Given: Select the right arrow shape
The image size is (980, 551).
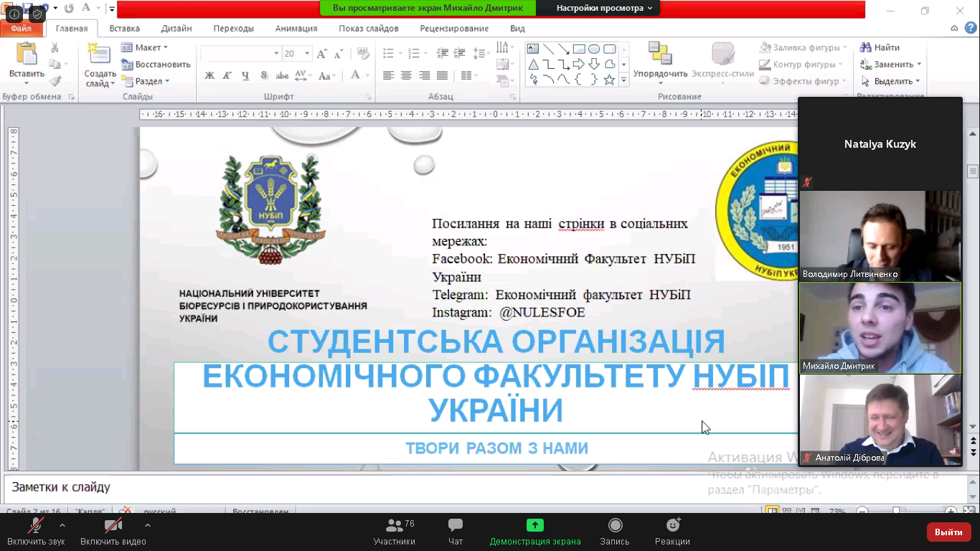Looking at the screenshot, I should [578, 65].
